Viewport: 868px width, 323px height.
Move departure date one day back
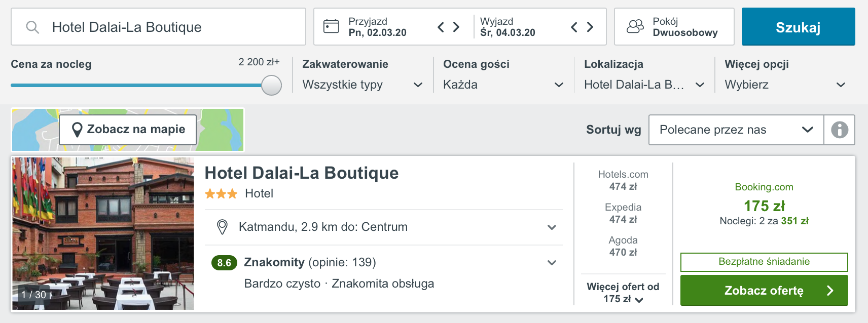point(574,27)
